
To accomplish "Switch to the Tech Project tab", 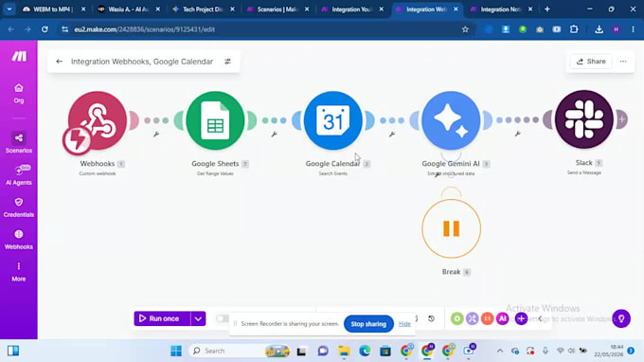I will (203, 9).
